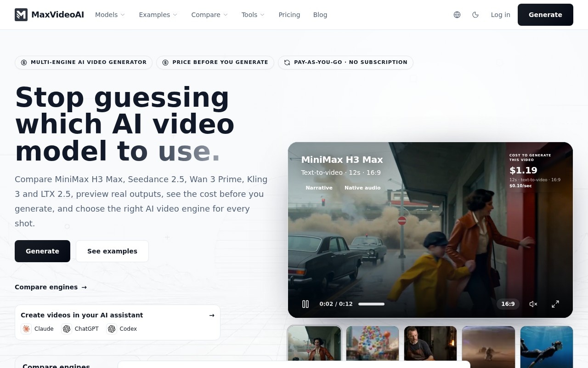This screenshot has height=368, width=588.
Task: Click the price badge dollar icon
Action: tap(165, 63)
